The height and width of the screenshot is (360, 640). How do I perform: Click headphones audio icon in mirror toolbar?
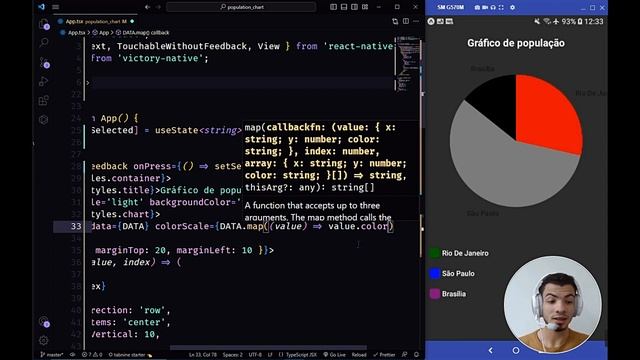point(493,7)
